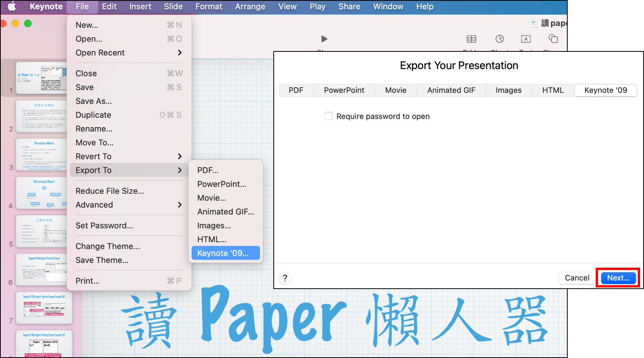Select slide 7 thumbnail in the navigator
Screen dimensions: 644x358
point(44,308)
